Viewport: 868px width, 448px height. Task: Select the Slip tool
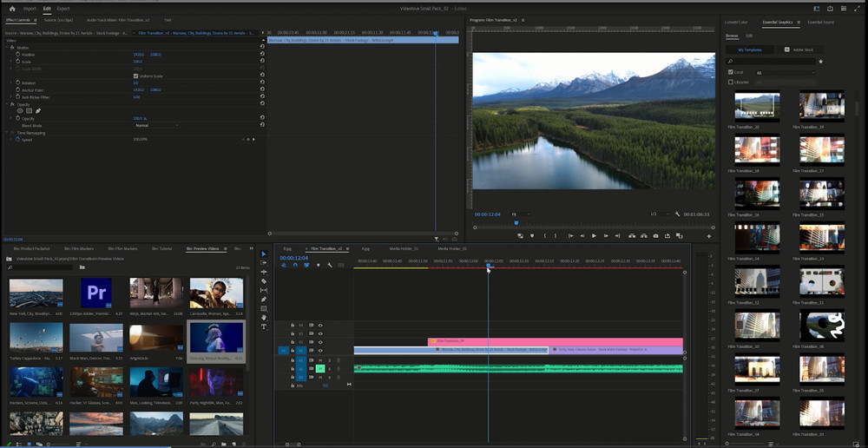coord(264,290)
